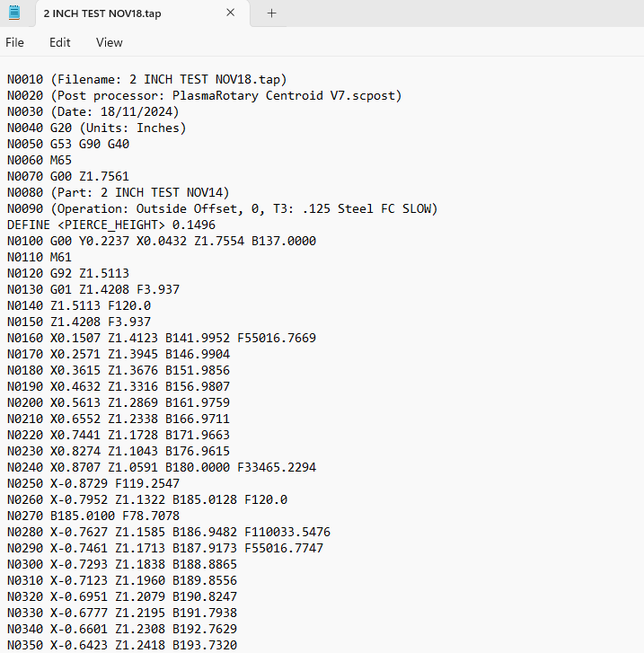Place cursor on G20 Units Inches line
The height and width of the screenshot is (653, 644).
click(97, 128)
